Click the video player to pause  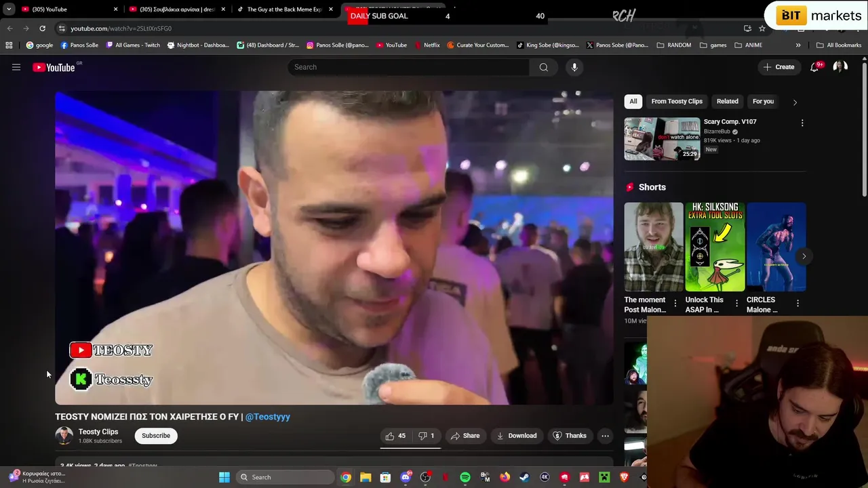(x=334, y=248)
